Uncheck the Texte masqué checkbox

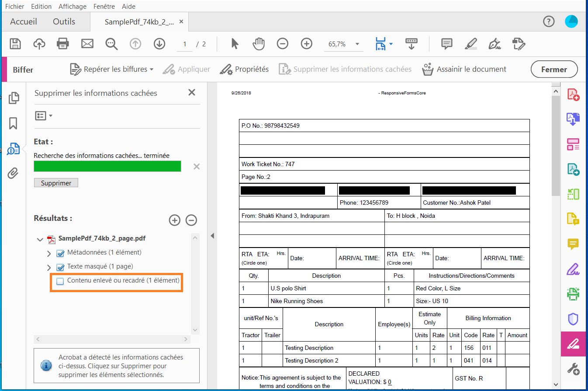point(61,267)
